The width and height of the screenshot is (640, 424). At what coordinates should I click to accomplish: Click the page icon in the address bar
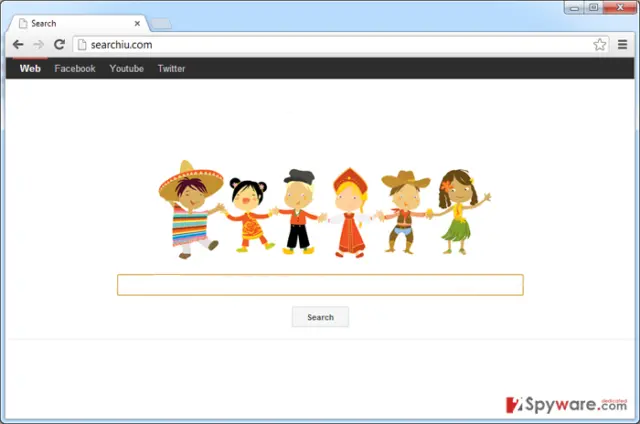pos(82,44)
